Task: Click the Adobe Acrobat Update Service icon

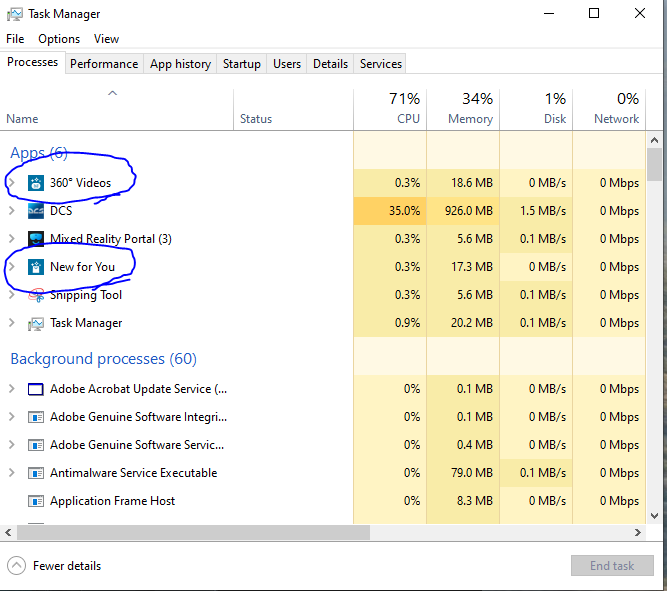Action: pos(36,389)
